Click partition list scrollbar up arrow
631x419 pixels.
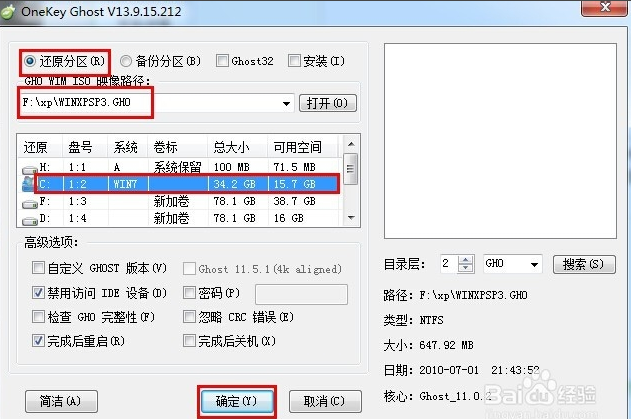pyautogui.click(x=351, y=144)
